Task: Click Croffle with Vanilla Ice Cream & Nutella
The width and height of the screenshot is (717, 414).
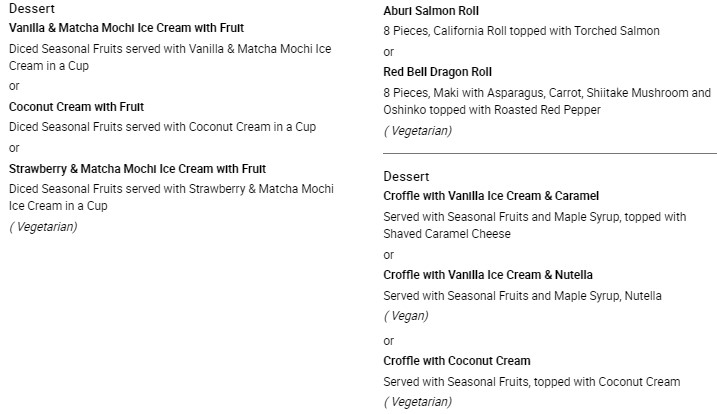Action: (x=487, y=275)
